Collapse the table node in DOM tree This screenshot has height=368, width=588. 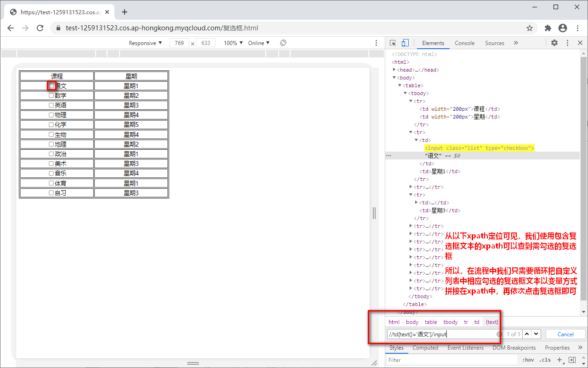coord(400,85)
